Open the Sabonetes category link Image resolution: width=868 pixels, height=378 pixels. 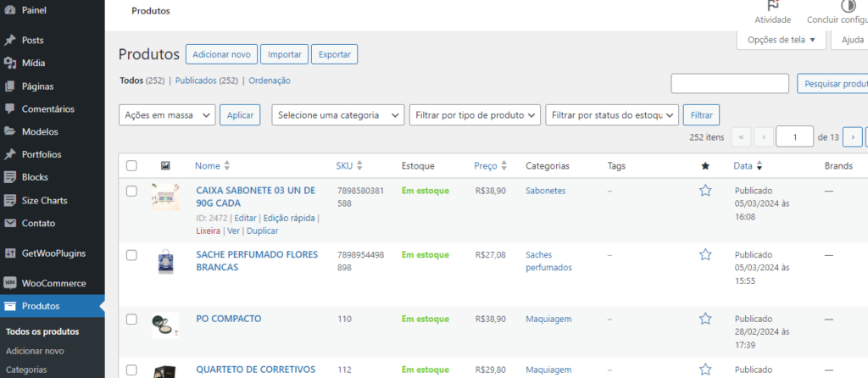tap(545, 191)
